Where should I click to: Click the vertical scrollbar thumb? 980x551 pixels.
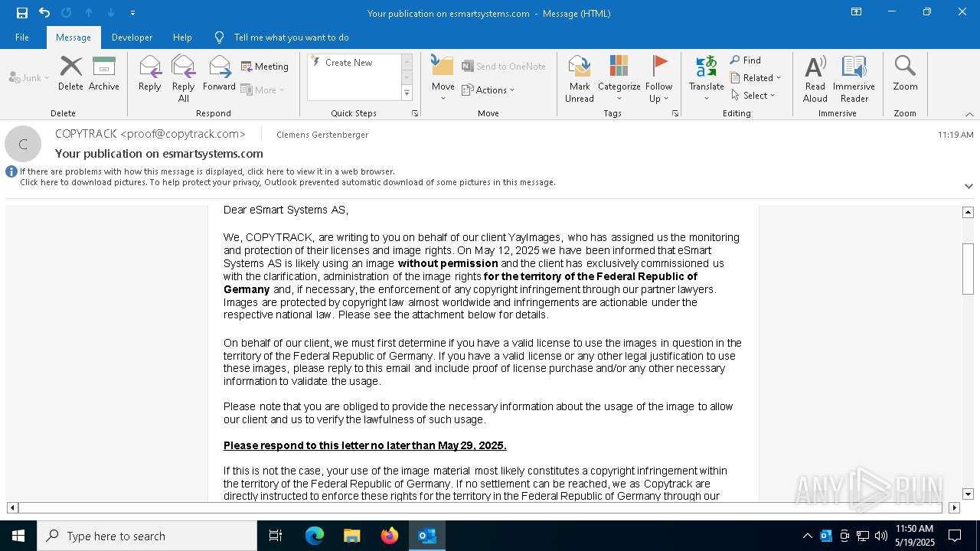968,269
